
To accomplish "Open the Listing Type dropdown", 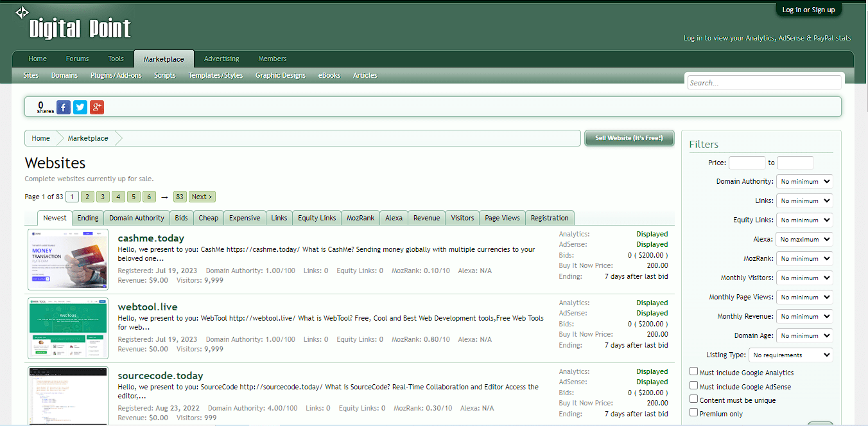I will [x=790, y=355].
